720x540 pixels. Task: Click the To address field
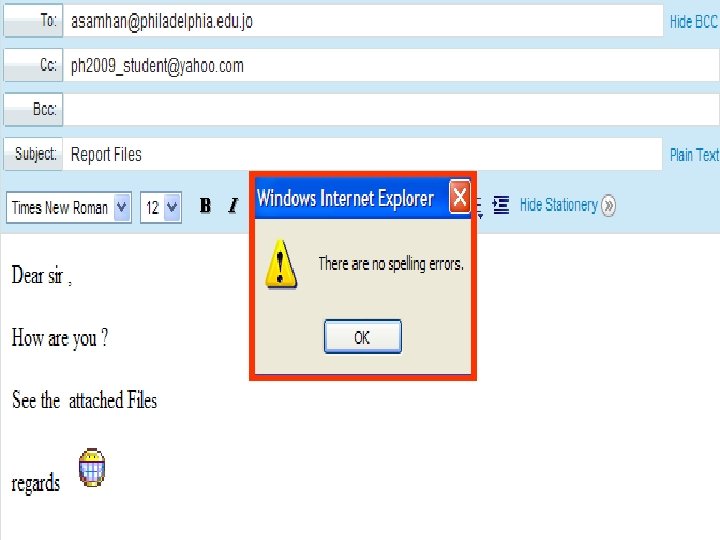point(363,21)
